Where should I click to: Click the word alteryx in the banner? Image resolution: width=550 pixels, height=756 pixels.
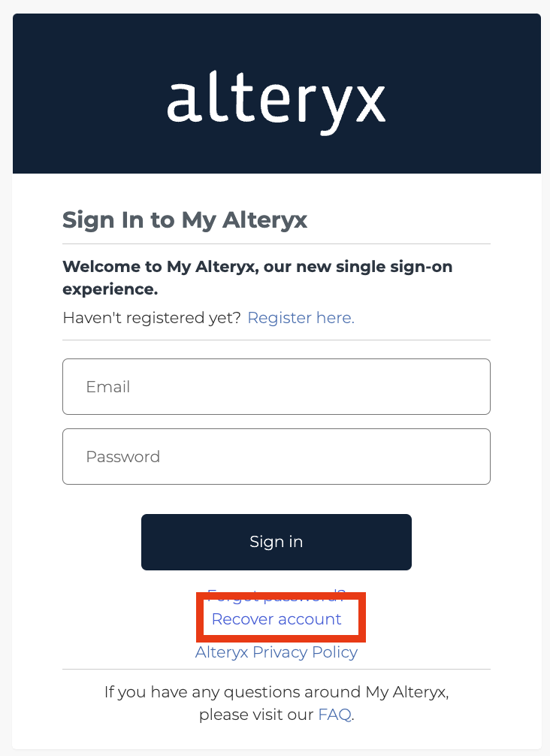tap(277, 101)
